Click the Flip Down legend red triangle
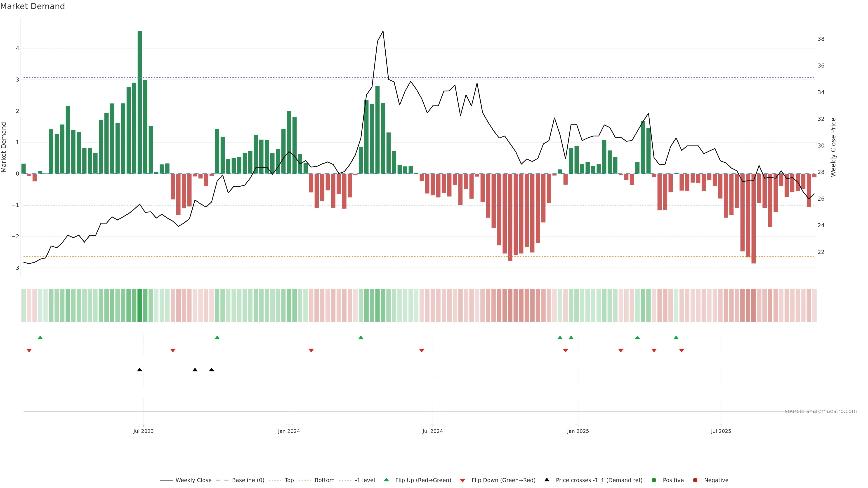Image resolution: width=868 pixels, height=488 pixels. click(x=463, y=480)
